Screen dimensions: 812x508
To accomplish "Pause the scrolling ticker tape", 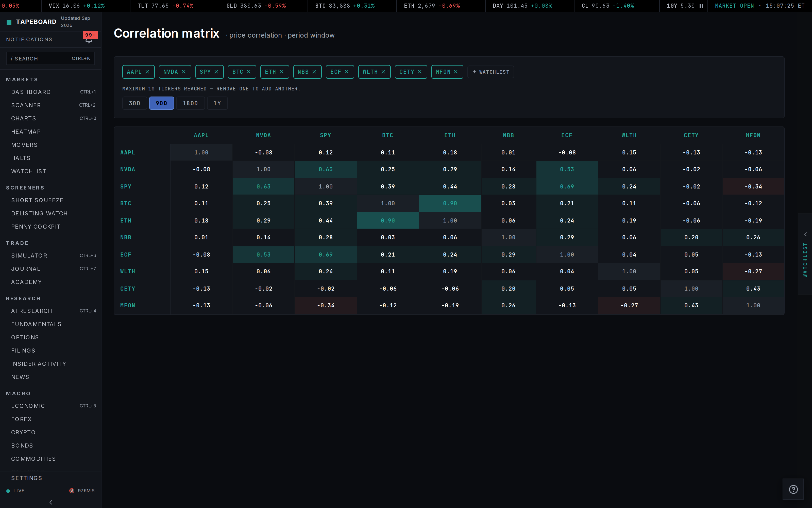I will click(701, 6).
